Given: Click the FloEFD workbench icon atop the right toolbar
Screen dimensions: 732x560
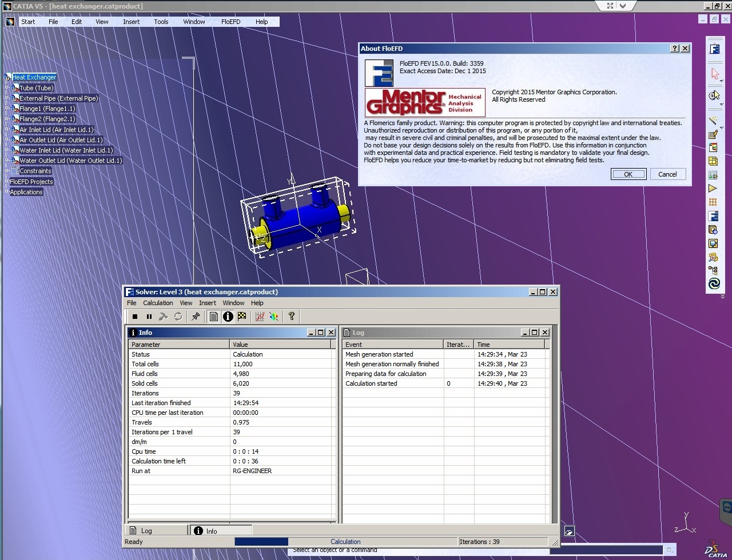Looking at the screenshot, I should [x=714, y=50].
